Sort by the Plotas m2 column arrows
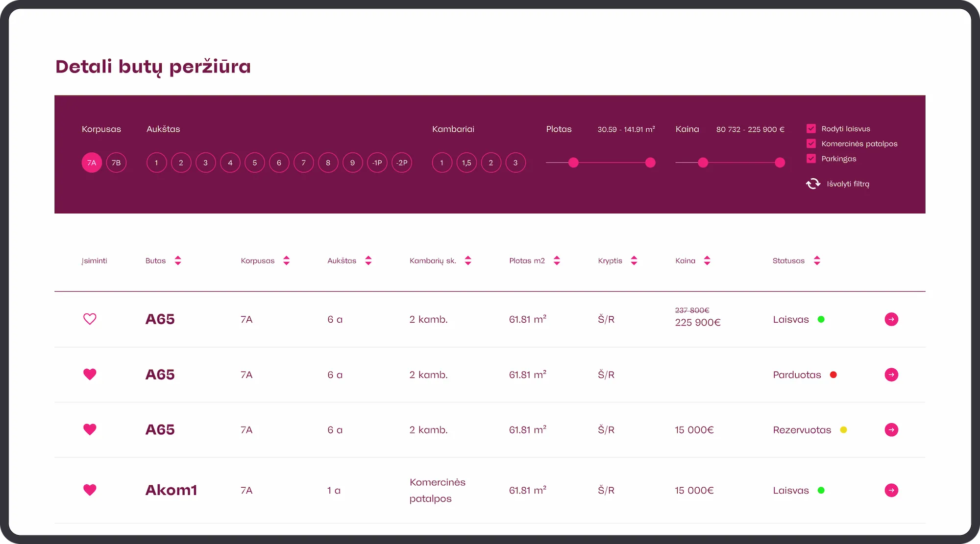 pyautogui.click(x=557, y=260)
